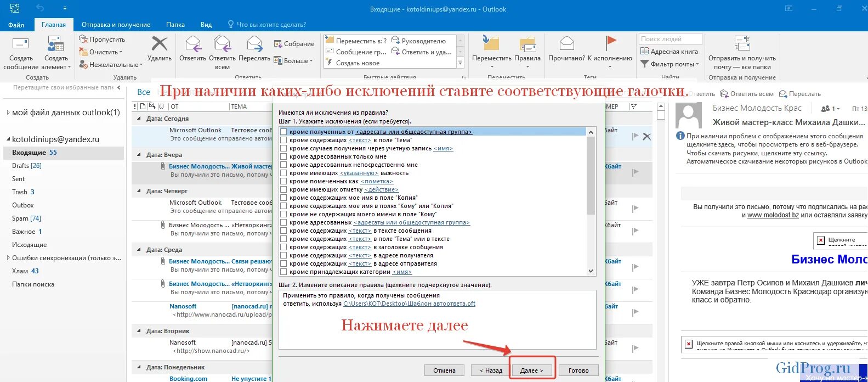Click the Clean up (Очистить) icon
This screenshot has width=868, height=382.
coord(83,52)
